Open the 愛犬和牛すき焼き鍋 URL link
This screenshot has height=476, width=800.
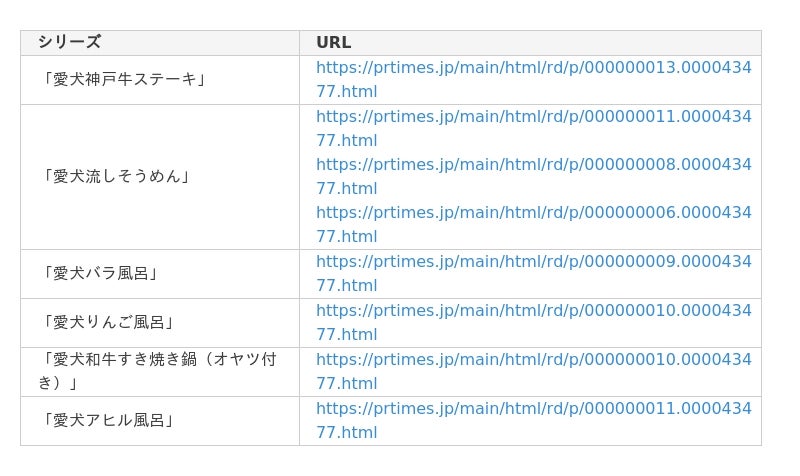pyautogui.click(x=533, y=360)
